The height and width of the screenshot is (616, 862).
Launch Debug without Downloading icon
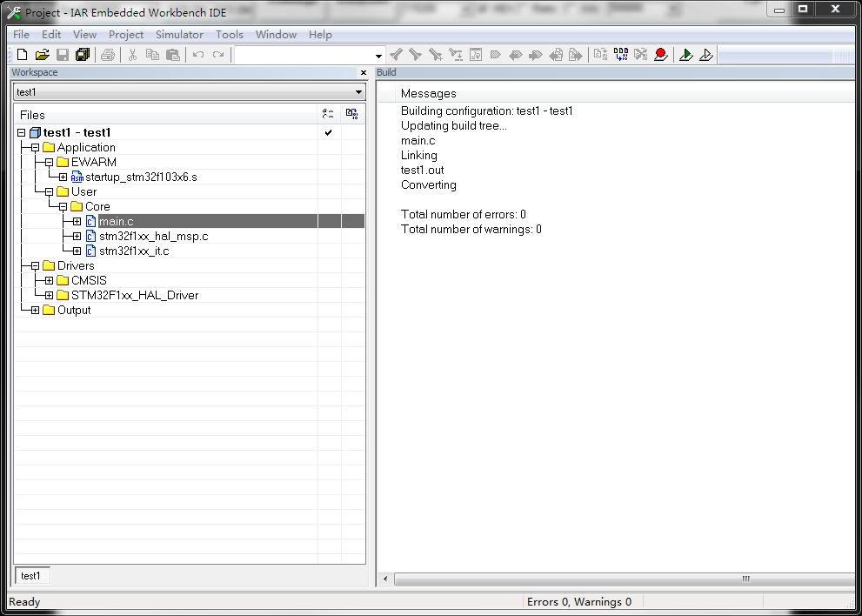click(x=706, y=54)
